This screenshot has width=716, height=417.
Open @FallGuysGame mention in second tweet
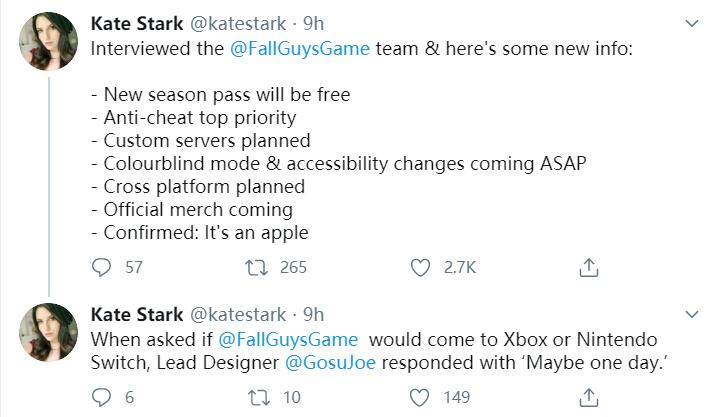tap(288, 340)
